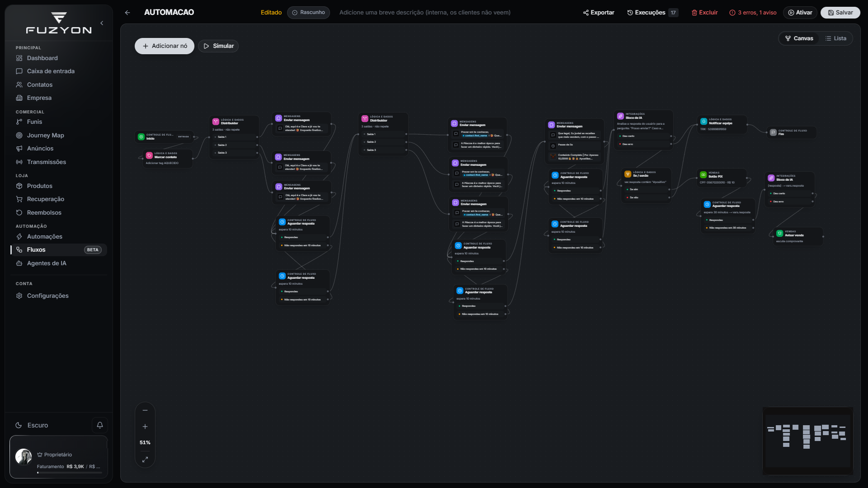Viewport: 868px width, 488px height.
Task: Go back using the arrow icon
Action: tap(127, 13)
